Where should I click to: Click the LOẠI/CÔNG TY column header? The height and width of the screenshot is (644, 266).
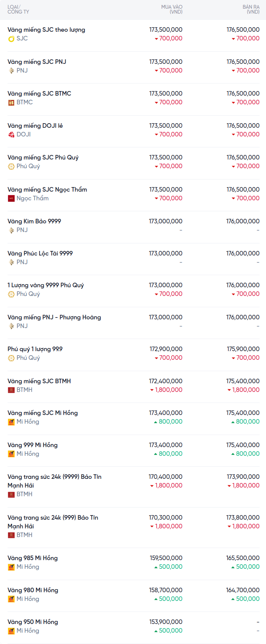18,9
